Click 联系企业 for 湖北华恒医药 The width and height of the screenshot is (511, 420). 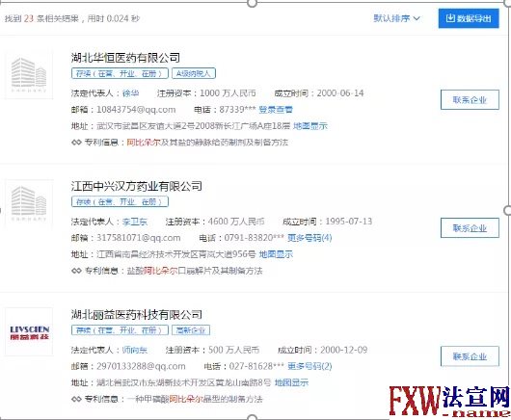tap(470, 99)
